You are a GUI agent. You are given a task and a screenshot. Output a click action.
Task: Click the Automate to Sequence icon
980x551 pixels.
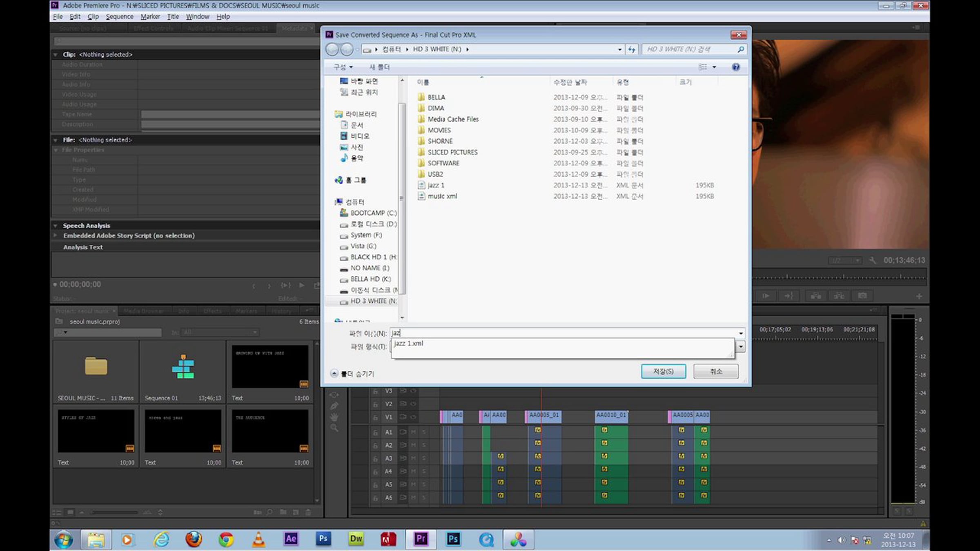pos(257,512)
